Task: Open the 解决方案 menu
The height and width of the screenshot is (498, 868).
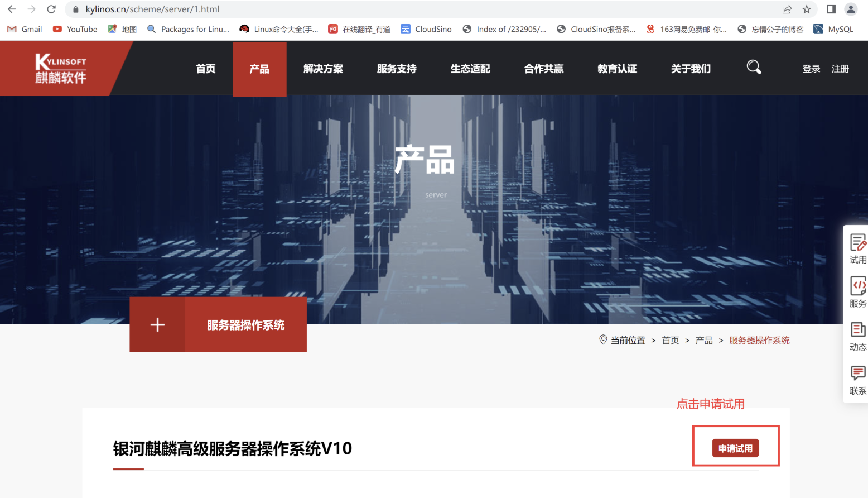Action: [323, 69]
